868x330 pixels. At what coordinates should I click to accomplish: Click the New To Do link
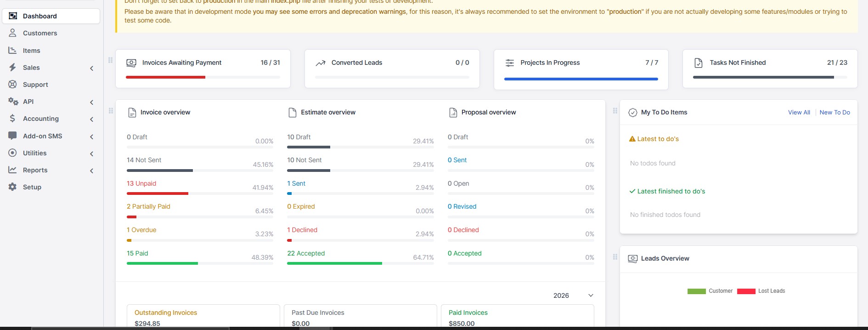click(834, 112)
